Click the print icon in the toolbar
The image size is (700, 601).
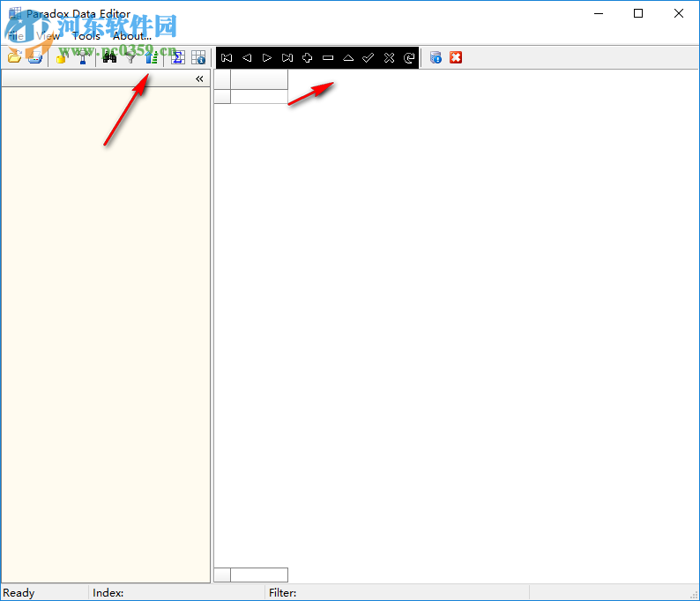coord(34,57)
